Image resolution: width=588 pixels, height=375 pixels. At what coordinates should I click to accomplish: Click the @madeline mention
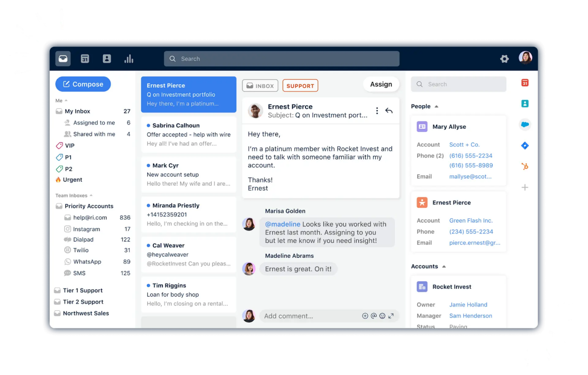pos(283,224)
